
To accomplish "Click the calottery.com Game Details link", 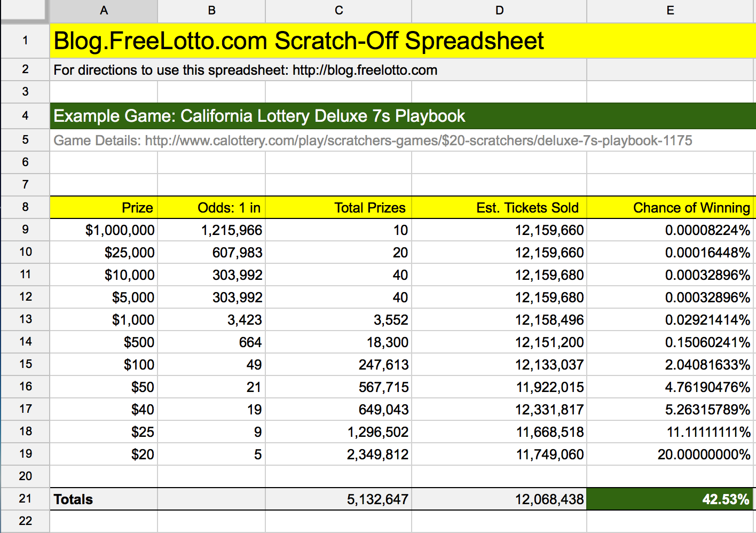I will pyautogui.click(x=373, y=140).
